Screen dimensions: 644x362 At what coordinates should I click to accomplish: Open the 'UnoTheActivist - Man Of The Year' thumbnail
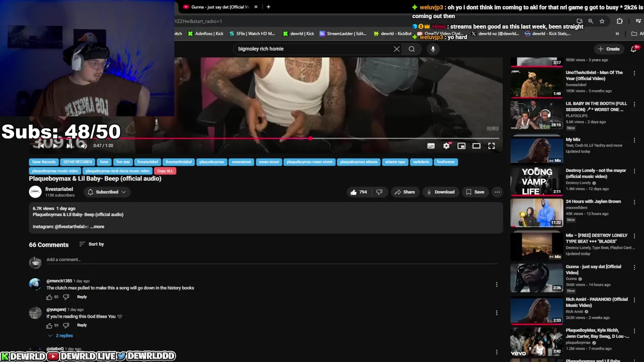pyautogui.click(x=537, y=83)
